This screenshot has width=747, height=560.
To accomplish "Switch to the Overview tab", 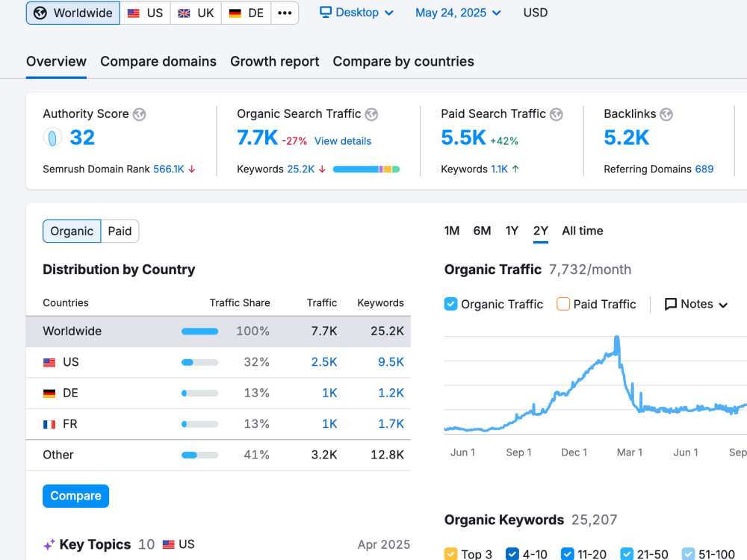I will tap(56, 61).
